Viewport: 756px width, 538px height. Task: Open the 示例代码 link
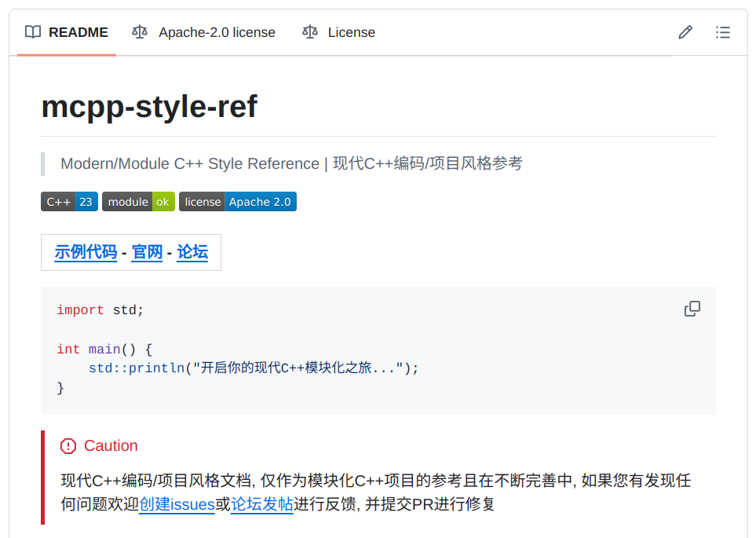click(x=86, y=252)
